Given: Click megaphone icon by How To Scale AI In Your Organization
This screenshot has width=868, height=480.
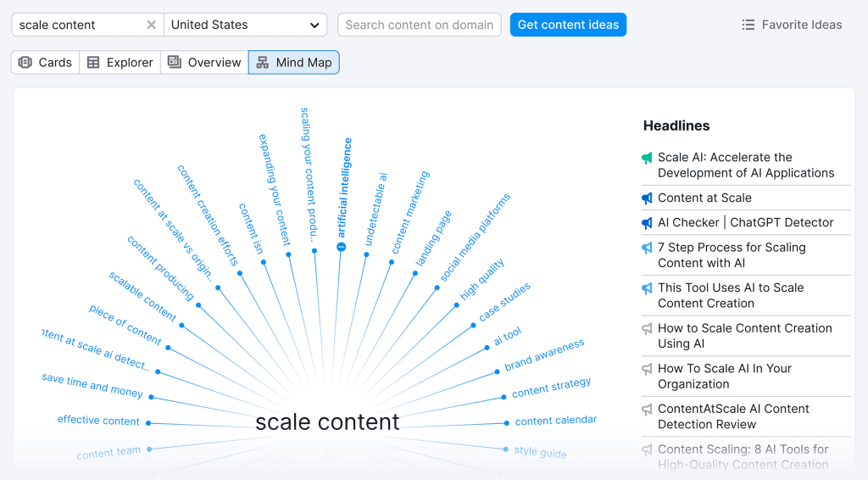Looking at the screenshot, I should [x=648, y=369].
